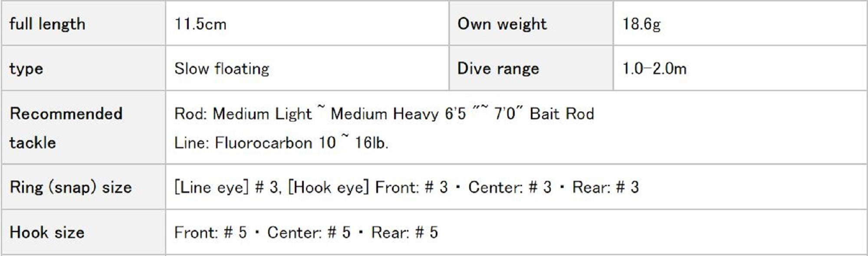Select the 11.5cm length value
Viewport: 868px width, 256px height.
click(x=200, y=24)
